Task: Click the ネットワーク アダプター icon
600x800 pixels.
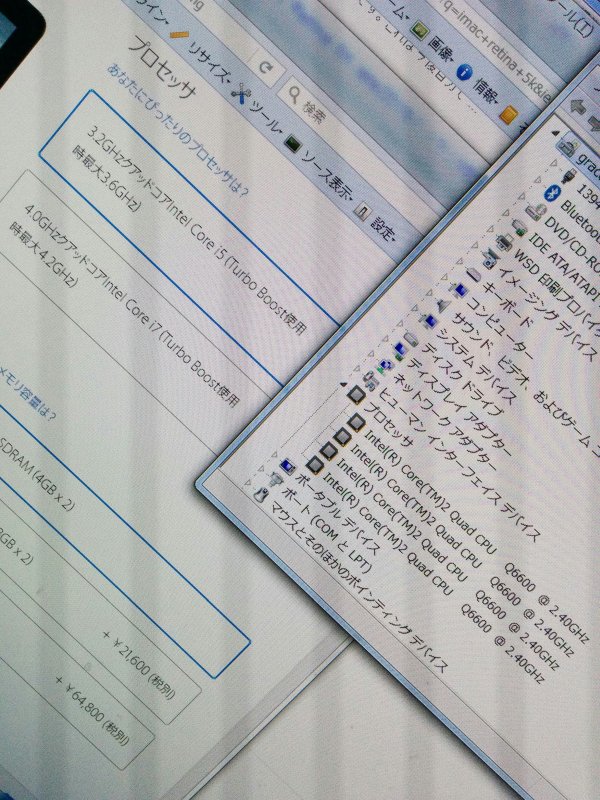Action: point(385,365)
